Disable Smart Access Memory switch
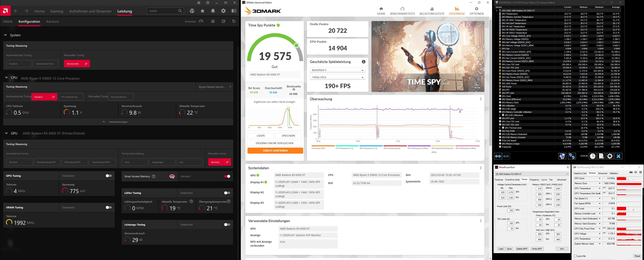The height and width of the screenshot is (260, 644). pyautogui.click(x=227, y=177)
